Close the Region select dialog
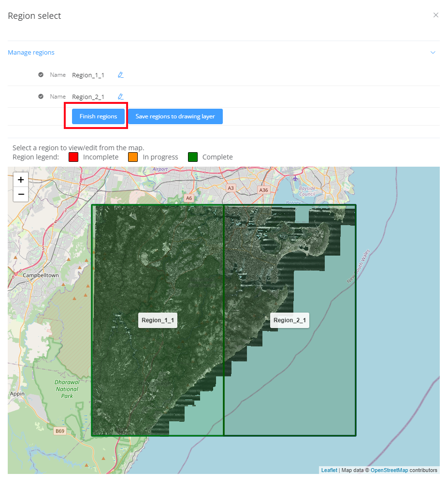Image resolution: width=448 pixels, height=487 pixels. [x=435, y=15]
